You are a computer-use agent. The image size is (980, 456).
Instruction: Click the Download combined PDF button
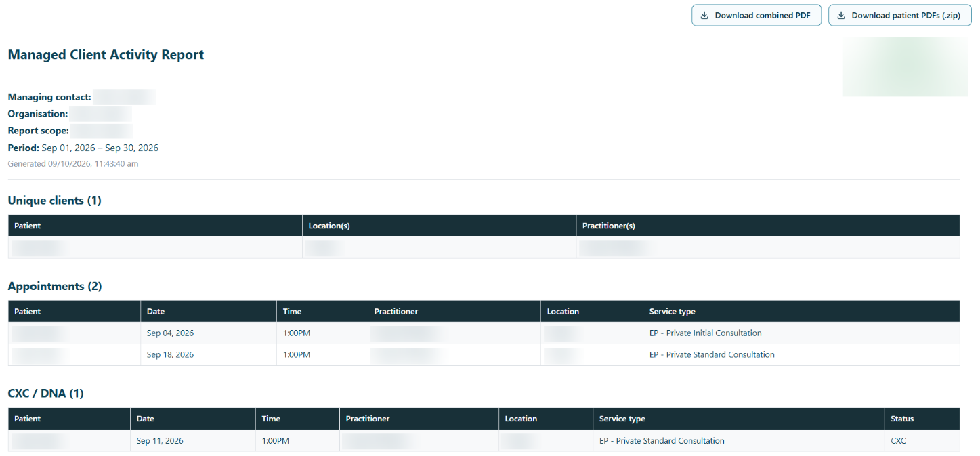pos(756,16)
